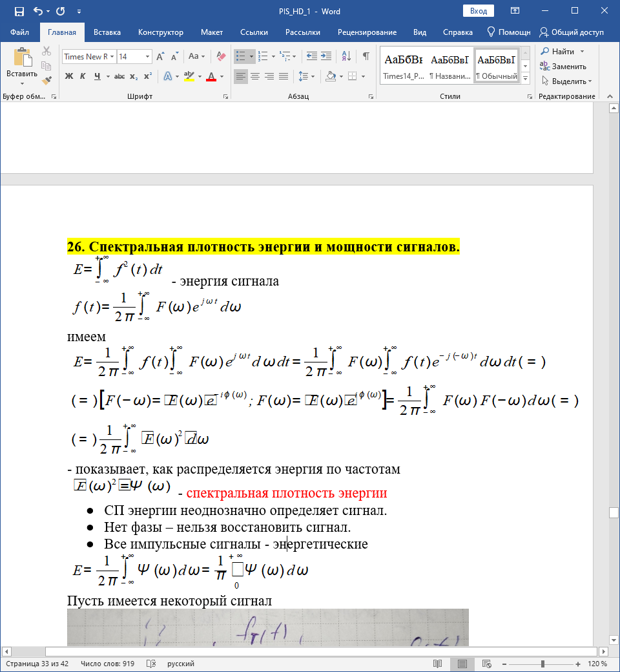This screenshot has width=620, height=672.
Task: Click the Format Painter brush icon
Action: (x=46, y=81)
